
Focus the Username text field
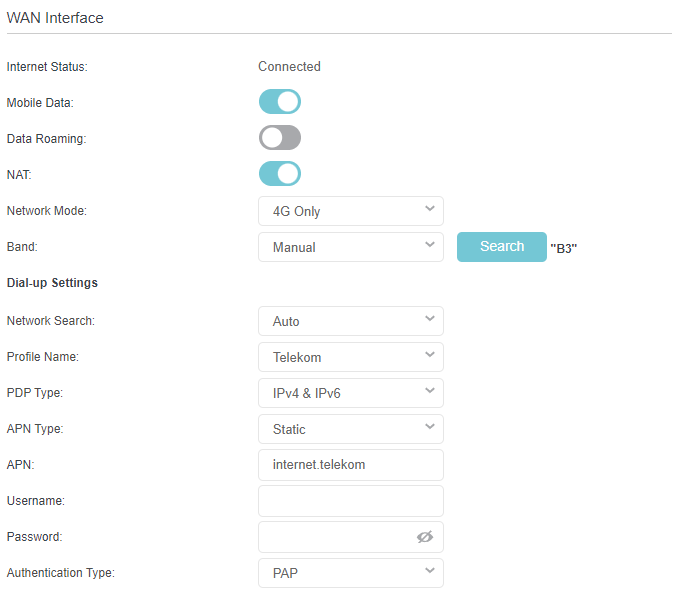click(x=351, y=501)
